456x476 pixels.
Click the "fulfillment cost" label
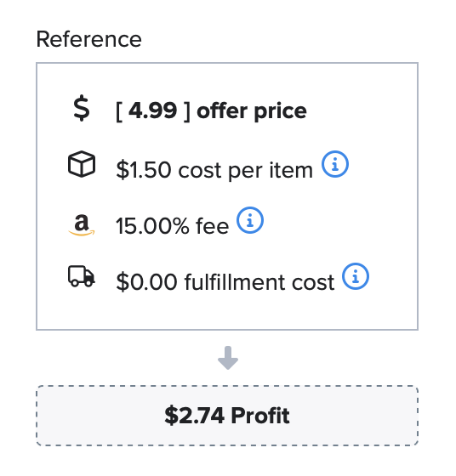pyautogui.click(x=259, y=282)
